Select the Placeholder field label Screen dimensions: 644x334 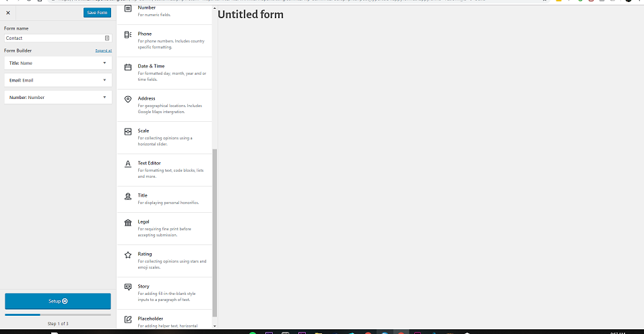click(150, 319)
